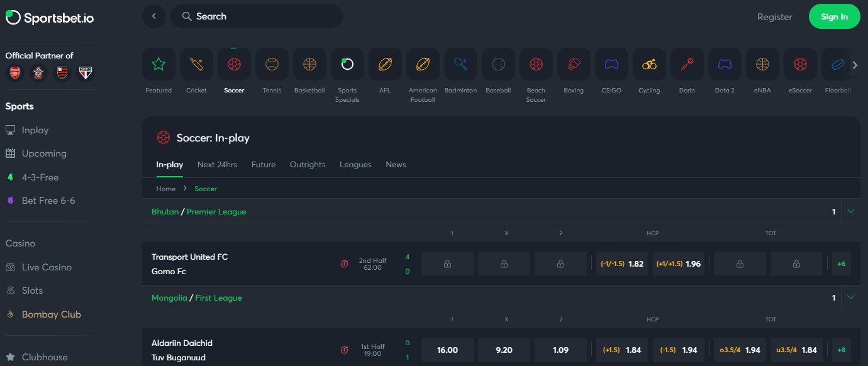The height and width of the screenshot is (366, 868).
Task: Choose the Tennis sport icon
Action: point(272,64)
